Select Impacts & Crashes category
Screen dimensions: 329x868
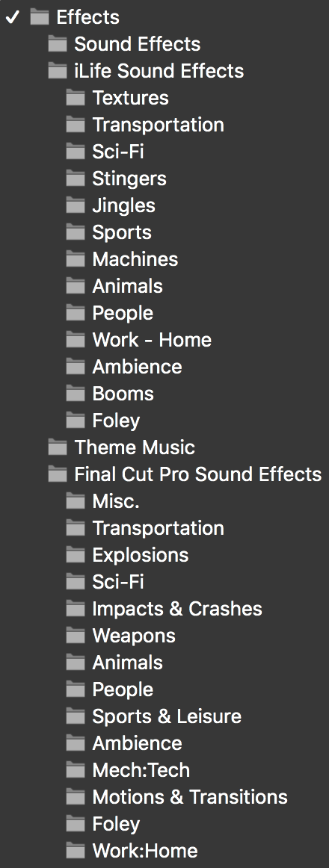tap(177, 609)
